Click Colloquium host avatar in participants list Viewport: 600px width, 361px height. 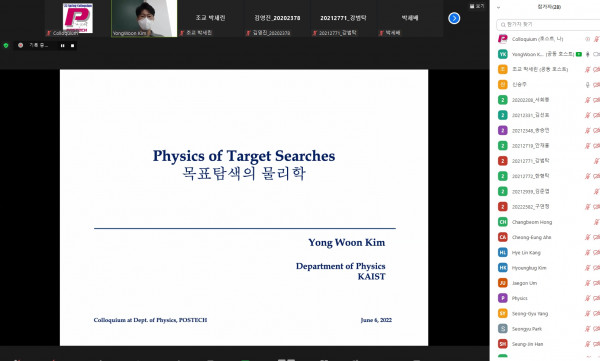(x=502, y=39)
